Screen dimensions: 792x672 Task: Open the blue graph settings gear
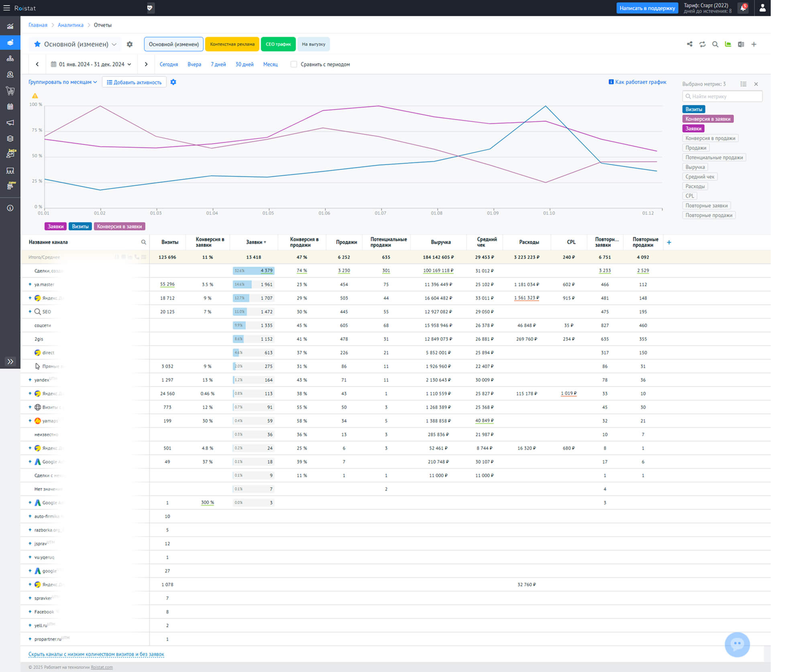pos(173,82)
